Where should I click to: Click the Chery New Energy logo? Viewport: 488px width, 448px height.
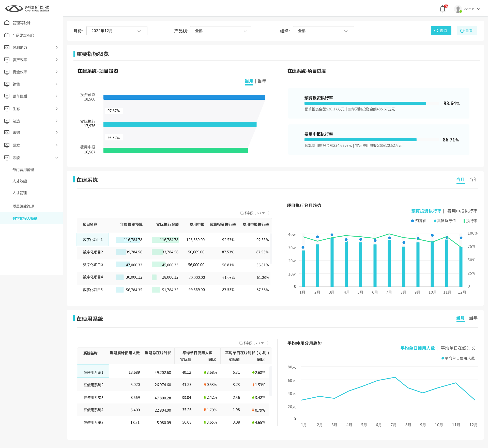tap(27, 9)
